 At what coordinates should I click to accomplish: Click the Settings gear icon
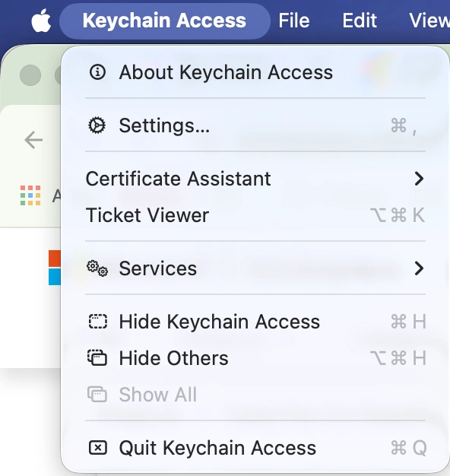click(97, 125)
